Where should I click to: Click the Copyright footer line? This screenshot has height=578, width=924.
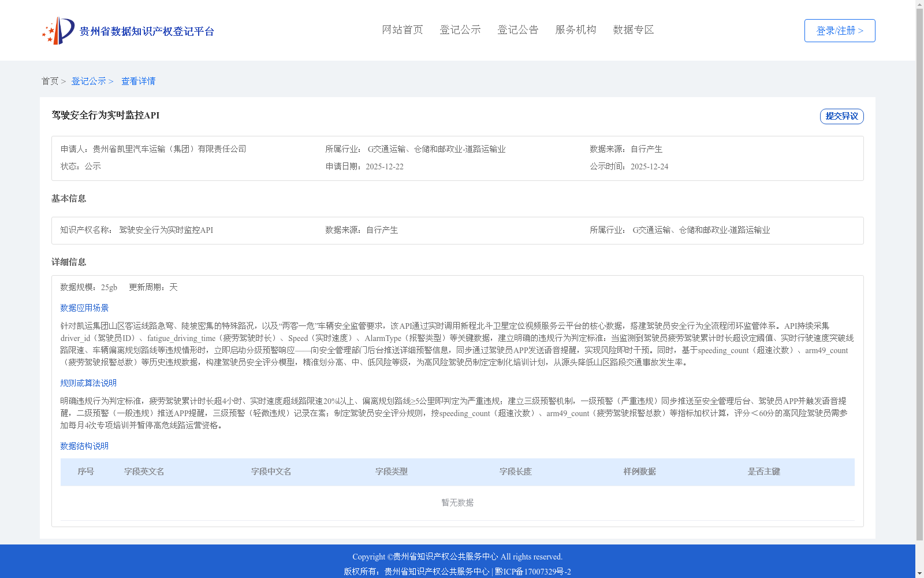[x=457, y=557]
